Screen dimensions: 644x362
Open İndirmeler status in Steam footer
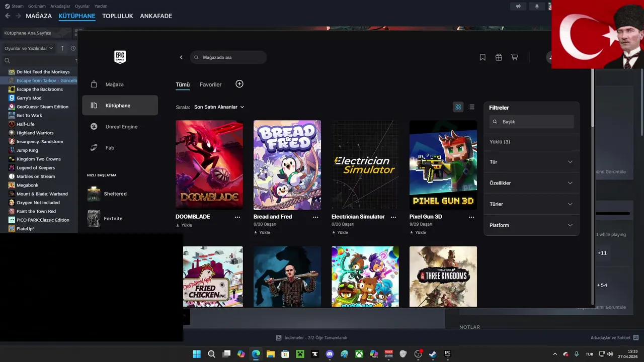coord(311,338)
